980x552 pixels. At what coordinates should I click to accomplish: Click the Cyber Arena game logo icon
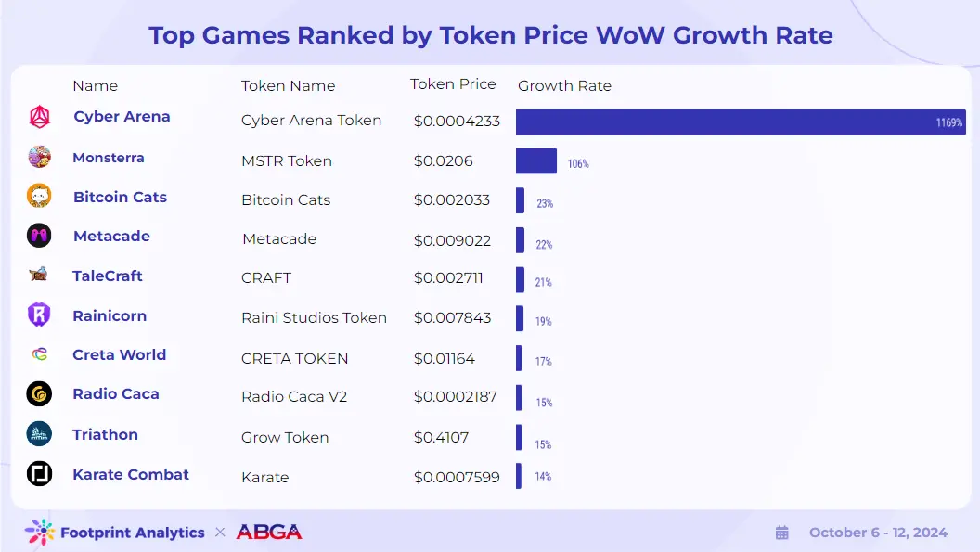pos(39,117)
